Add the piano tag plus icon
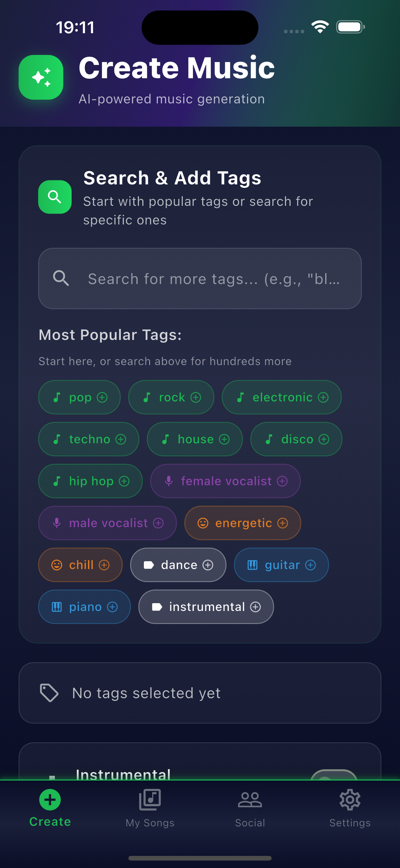The height and width of the screenshot is (868, 400). [x=113, y=607]
